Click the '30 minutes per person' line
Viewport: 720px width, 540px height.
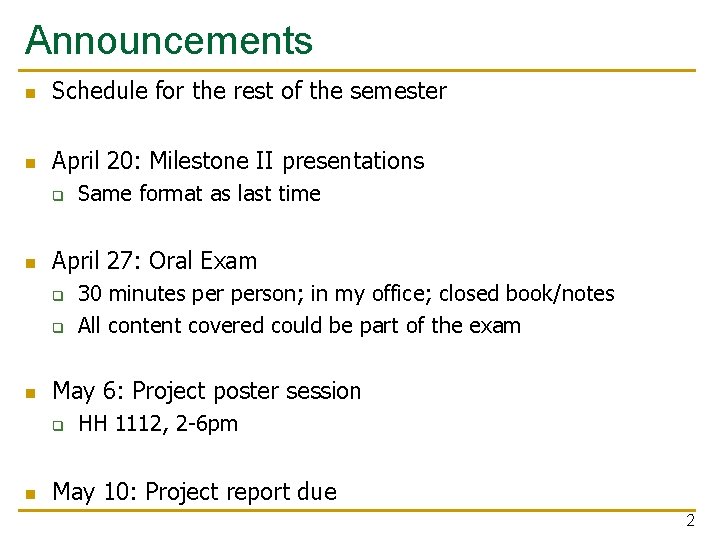[x=346, y=294]
